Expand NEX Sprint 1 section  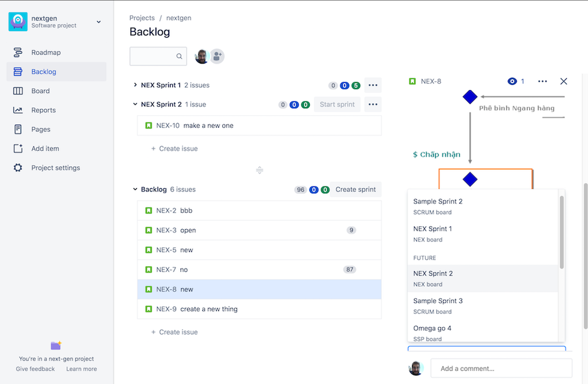coord(135,85)
